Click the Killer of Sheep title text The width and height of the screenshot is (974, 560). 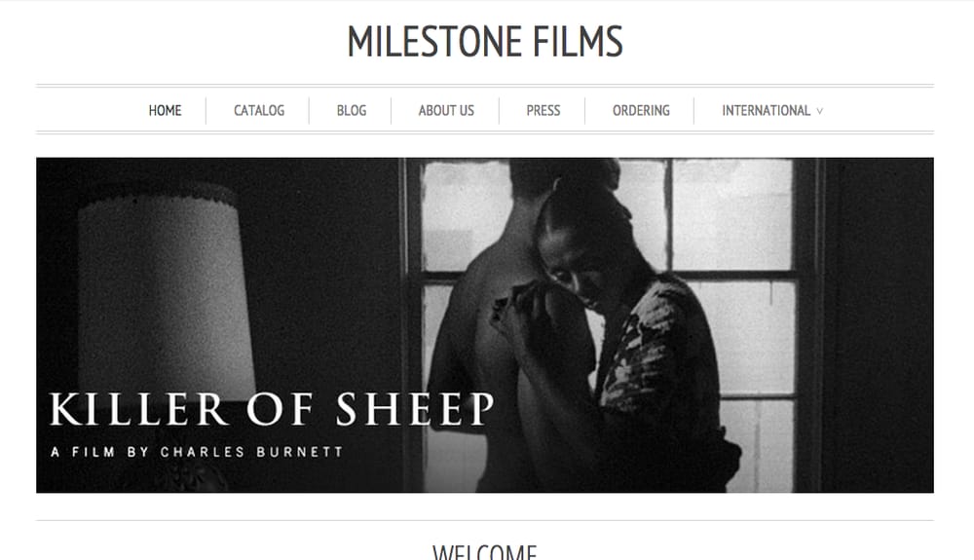click(272, 409)
